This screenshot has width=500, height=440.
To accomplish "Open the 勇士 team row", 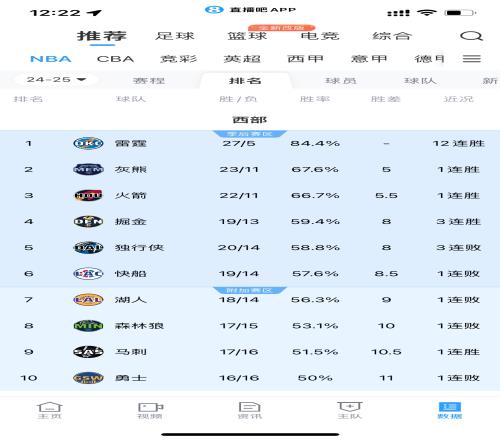I will click(250, 378).
